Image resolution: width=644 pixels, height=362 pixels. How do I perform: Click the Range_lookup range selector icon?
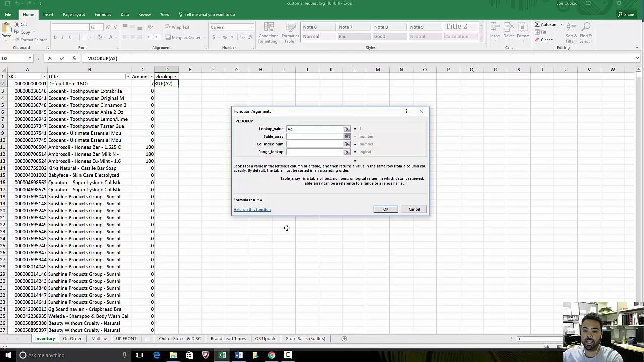[347, 152]
